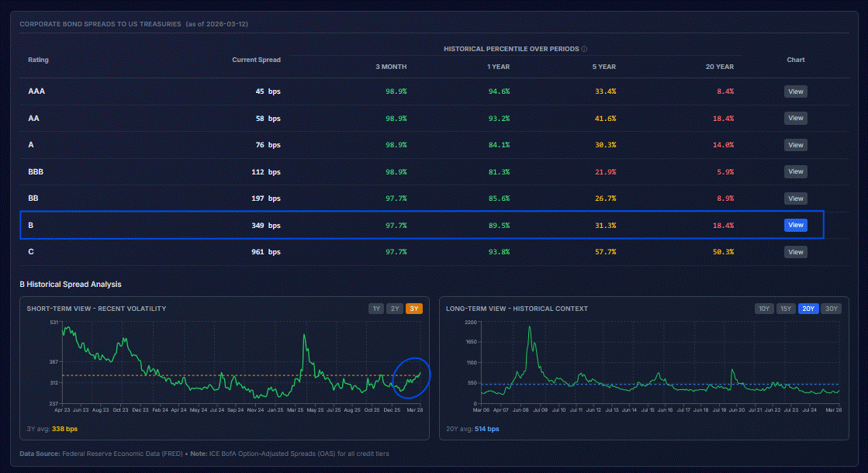Screen dimensions: 868x473
Task: Select the B rating table row
Action: coord(310,225)
